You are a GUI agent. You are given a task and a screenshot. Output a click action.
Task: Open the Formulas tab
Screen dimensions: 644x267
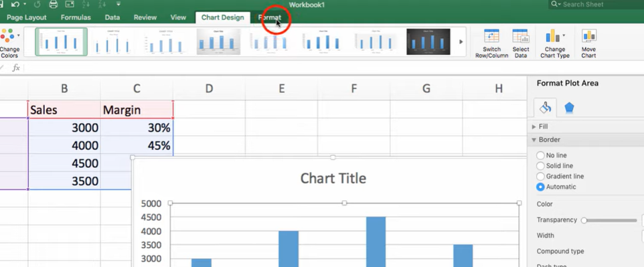click(76, 17)
